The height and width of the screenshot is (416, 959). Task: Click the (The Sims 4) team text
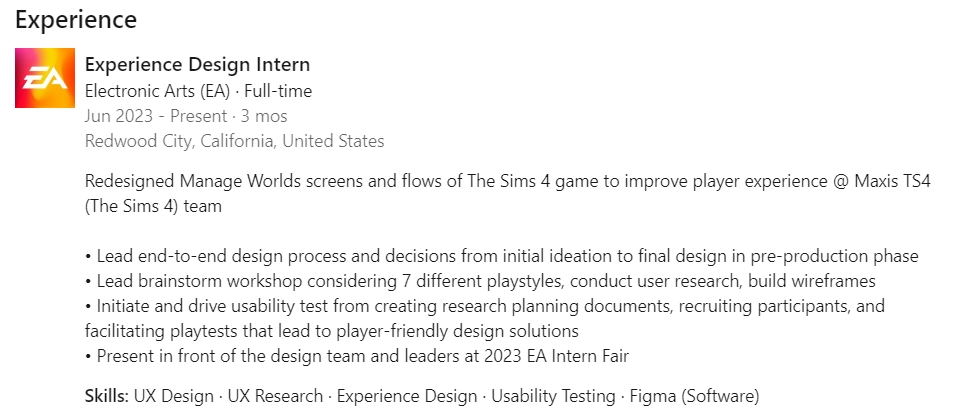[153, 206]
